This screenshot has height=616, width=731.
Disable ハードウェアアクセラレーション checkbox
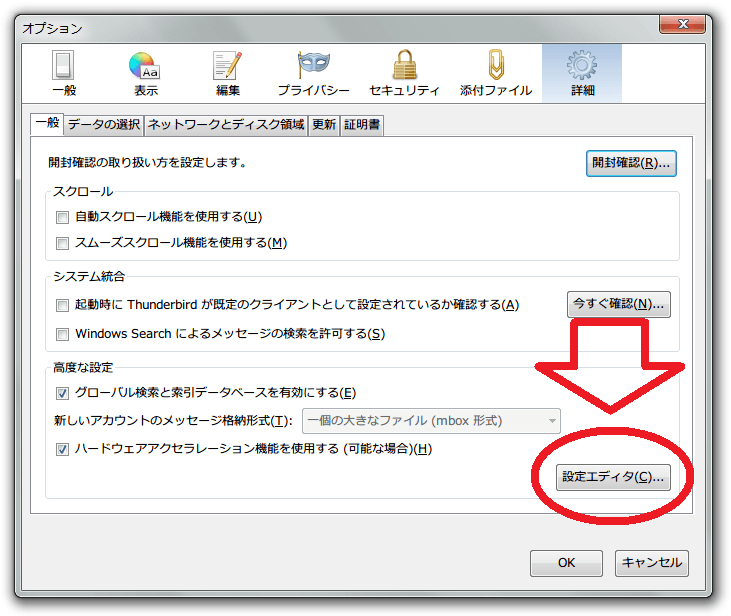click(63, 449)
